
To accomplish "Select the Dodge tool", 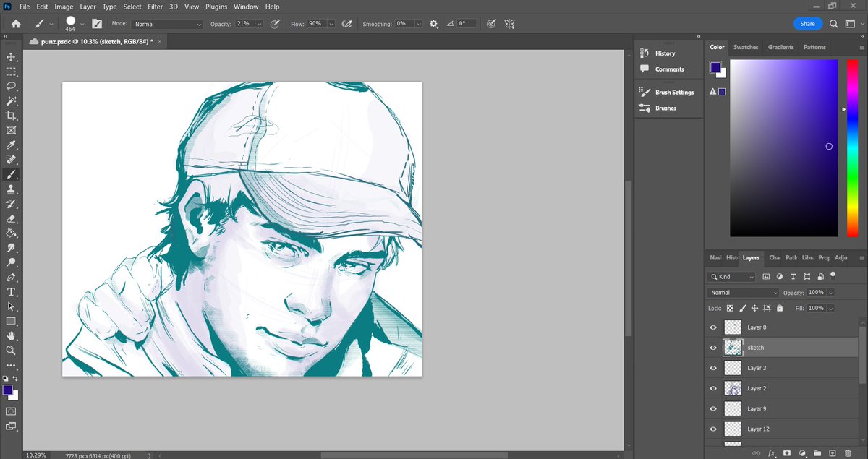I will 11,262.
